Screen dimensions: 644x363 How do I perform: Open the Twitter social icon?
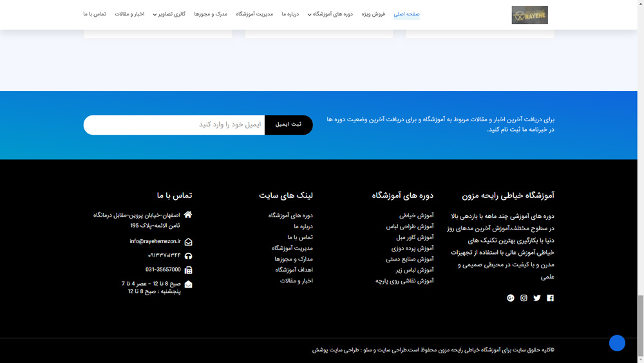(537, 298)
